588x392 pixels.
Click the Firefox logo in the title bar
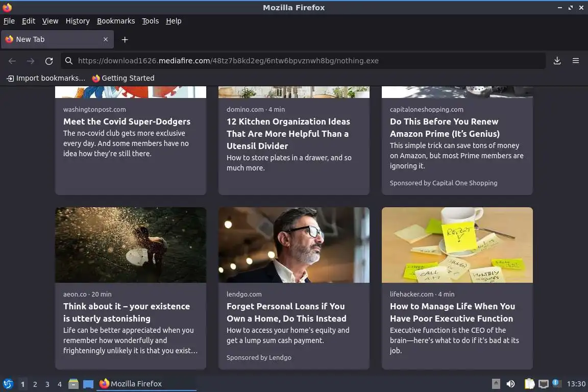pyautogui.click(x=7, y=8)
